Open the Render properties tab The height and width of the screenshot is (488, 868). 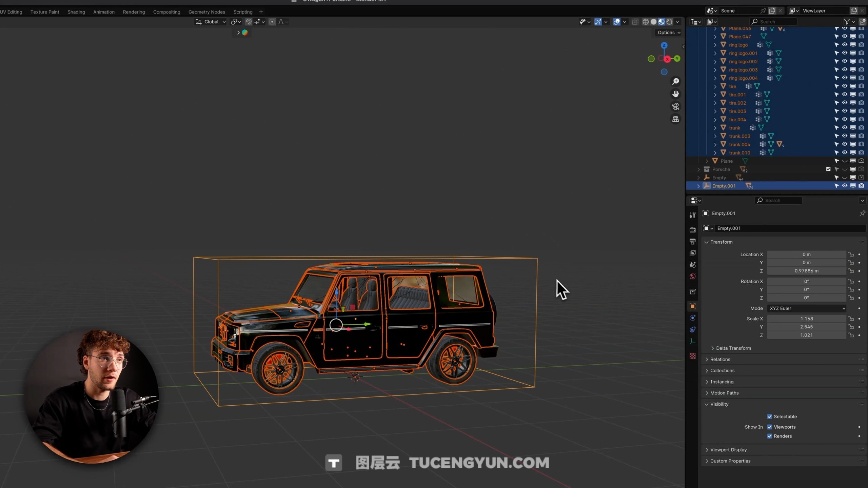tap(692, 230)
